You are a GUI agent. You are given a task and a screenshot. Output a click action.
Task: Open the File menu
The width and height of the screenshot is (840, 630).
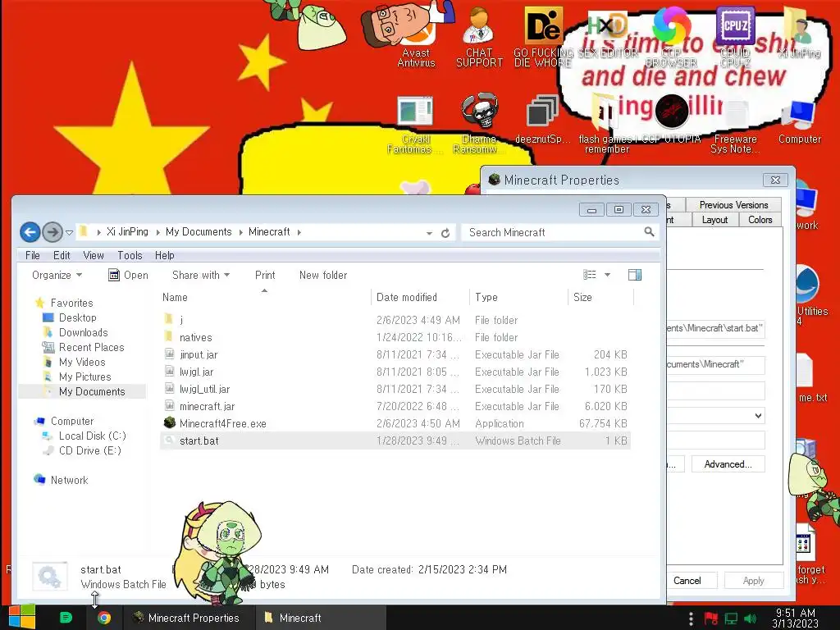pyautogui.click(x=33, y=255)
